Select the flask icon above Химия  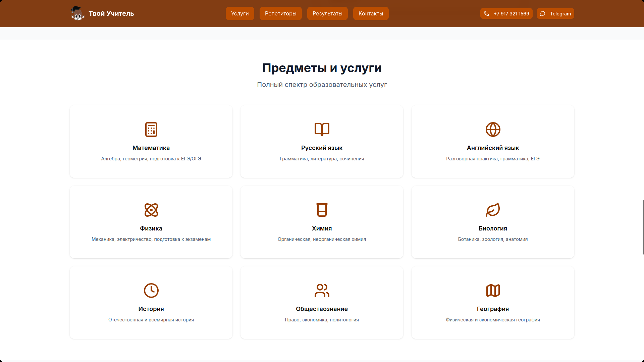pos(322,210)
